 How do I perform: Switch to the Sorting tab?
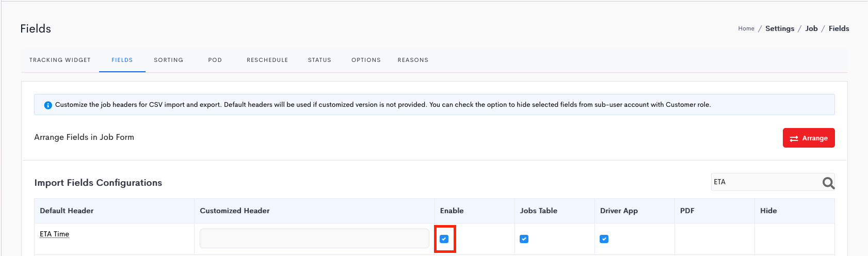(x=169, y=60)
